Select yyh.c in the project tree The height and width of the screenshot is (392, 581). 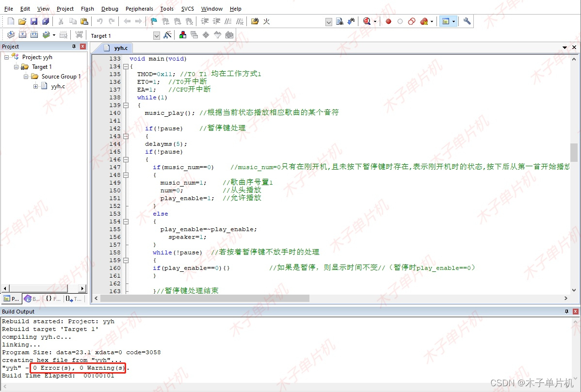pyautogui.click(x=58, y=86)
